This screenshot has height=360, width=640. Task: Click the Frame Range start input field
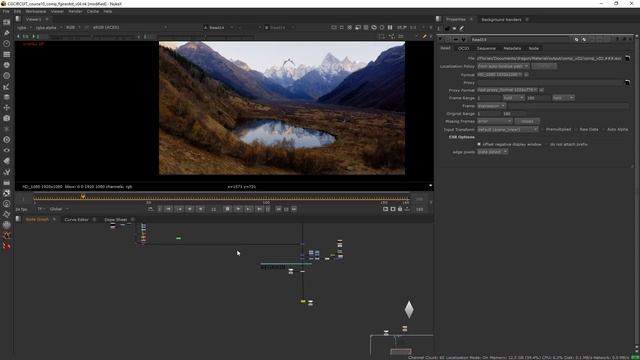click(x=489, y=98)
